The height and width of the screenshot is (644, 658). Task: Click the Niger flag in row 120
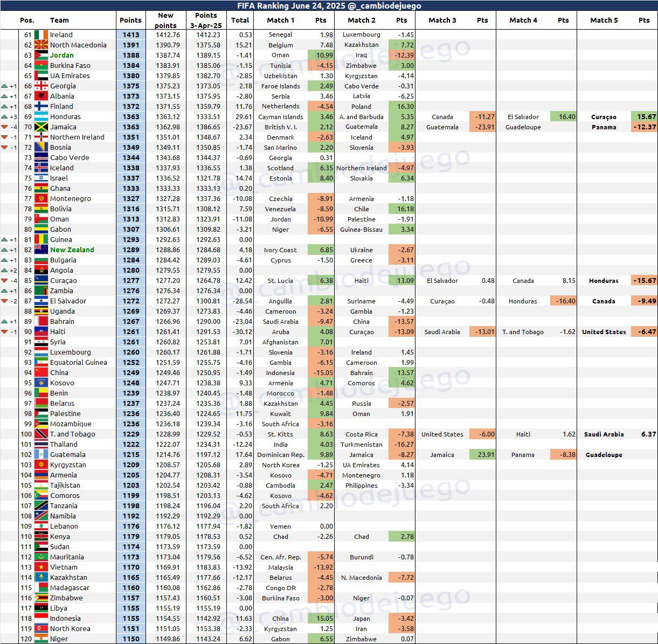[41, 639]
